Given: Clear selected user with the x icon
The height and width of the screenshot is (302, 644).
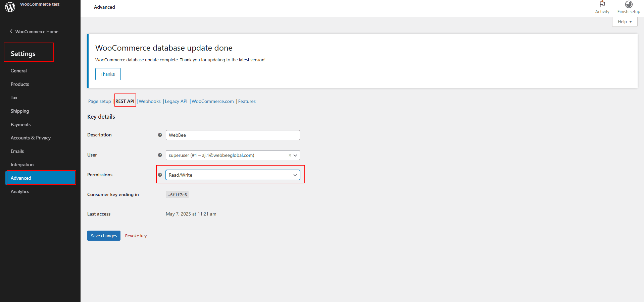Looking at the screenshot, I should [290, 156].
